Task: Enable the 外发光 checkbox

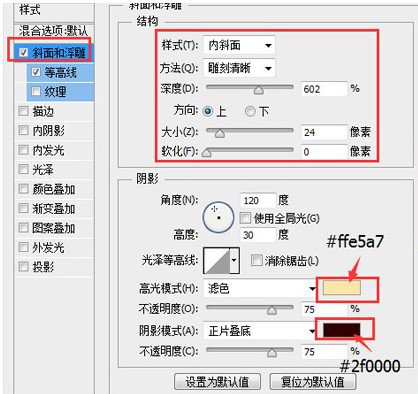Action: point(23,247)
